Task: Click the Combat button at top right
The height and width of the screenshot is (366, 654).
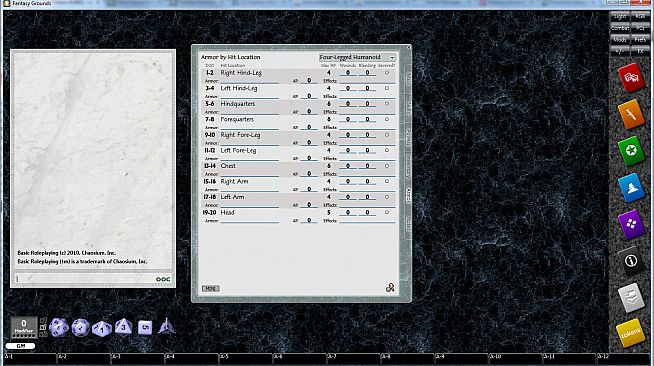Action: pyautogui.click(x=620, y=28)
